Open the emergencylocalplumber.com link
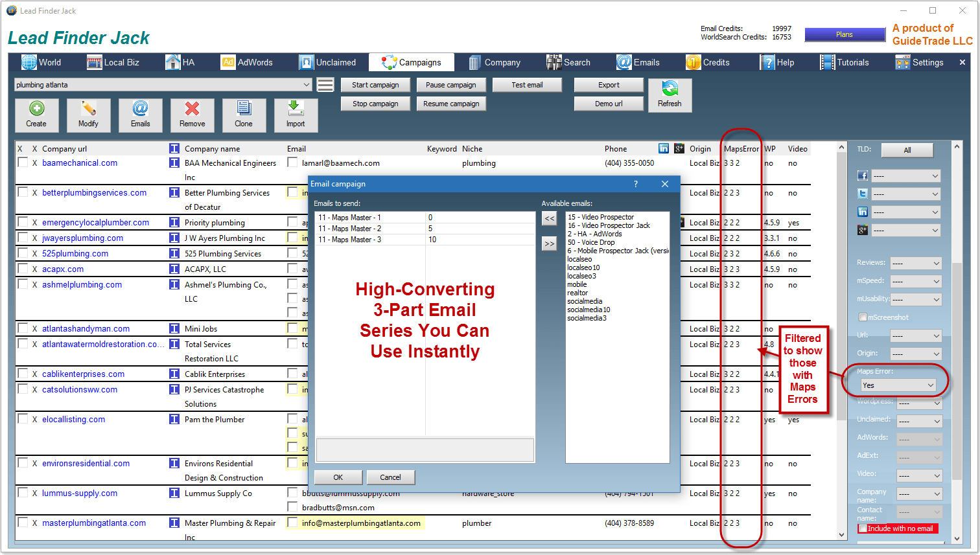Image resolution: width=980 pixels, height=555 pixels. 95,222
